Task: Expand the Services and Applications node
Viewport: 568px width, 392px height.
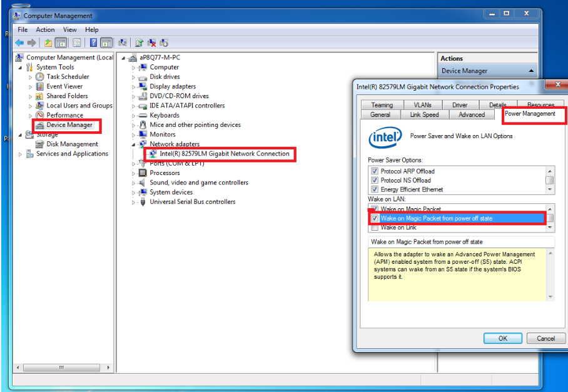Action: (20, 154)
